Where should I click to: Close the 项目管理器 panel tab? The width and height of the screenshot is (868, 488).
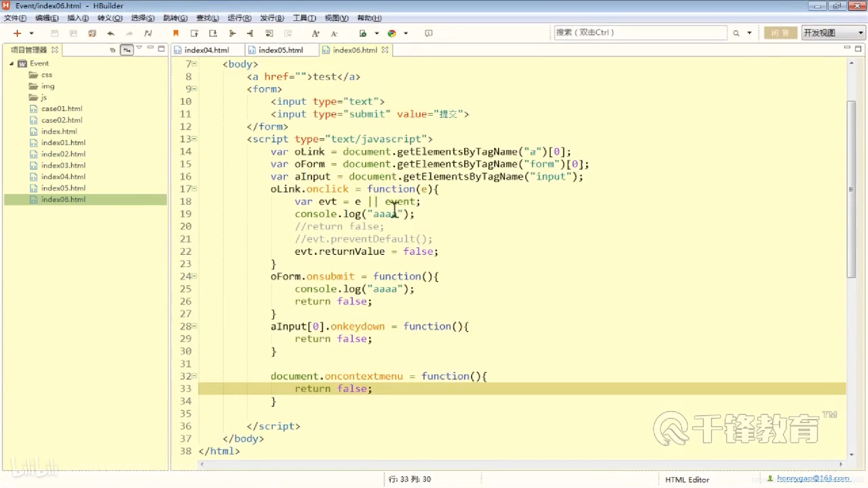(x=55, y=50)
